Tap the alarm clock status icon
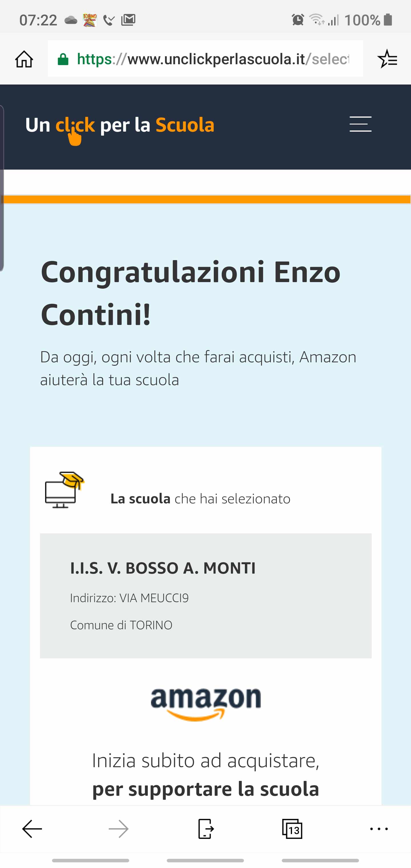This screenshot has height=868, width=411. click(x=298, y=20)
